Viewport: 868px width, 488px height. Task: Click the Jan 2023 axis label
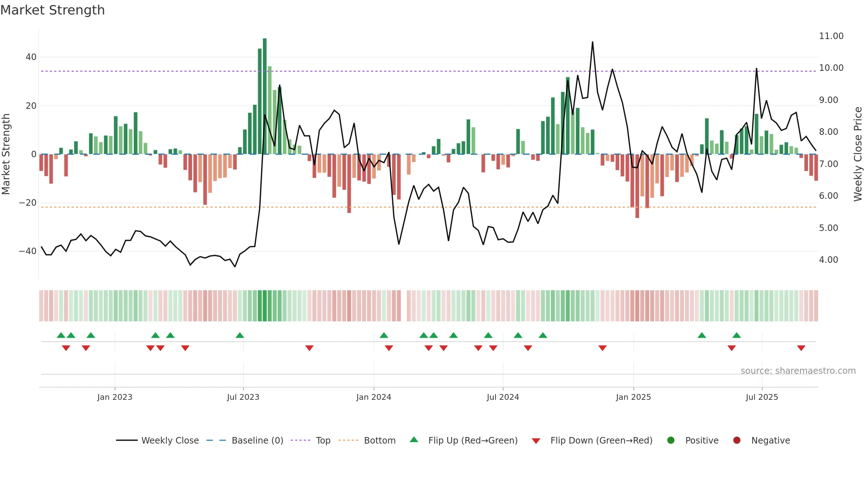click(x=115, y=397)
